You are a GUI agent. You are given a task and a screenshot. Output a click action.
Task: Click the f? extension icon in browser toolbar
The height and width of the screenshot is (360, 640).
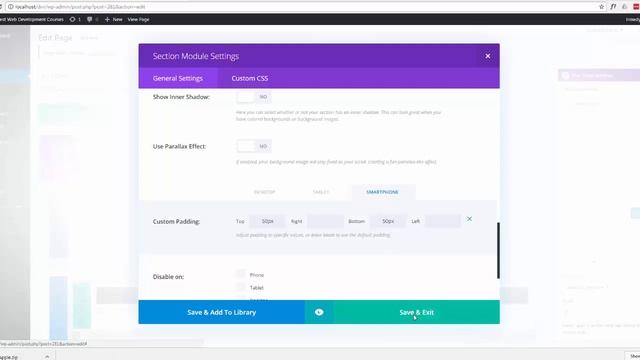pyautogui.click(x=613, y=7)
